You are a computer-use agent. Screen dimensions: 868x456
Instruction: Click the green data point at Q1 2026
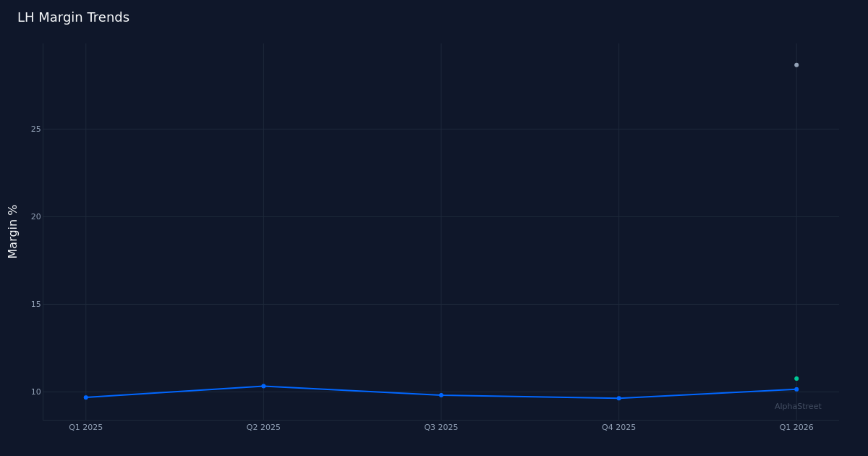click(796, 379)
